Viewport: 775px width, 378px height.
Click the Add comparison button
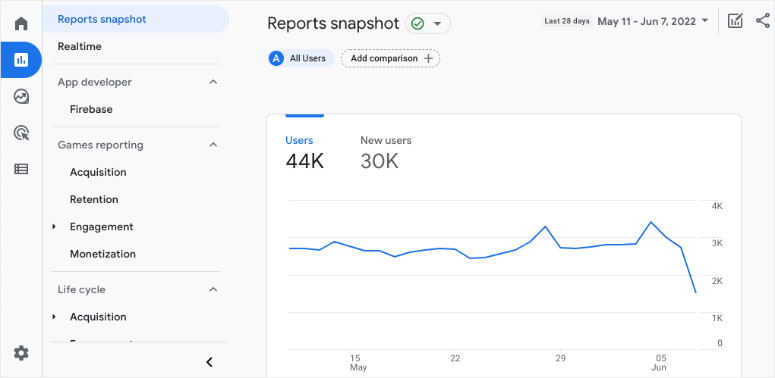[390, 58]
